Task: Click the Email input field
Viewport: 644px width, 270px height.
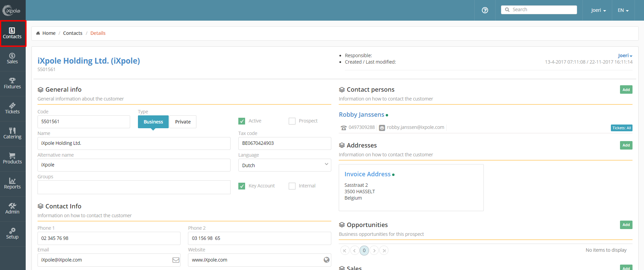Action: point(109,260)
